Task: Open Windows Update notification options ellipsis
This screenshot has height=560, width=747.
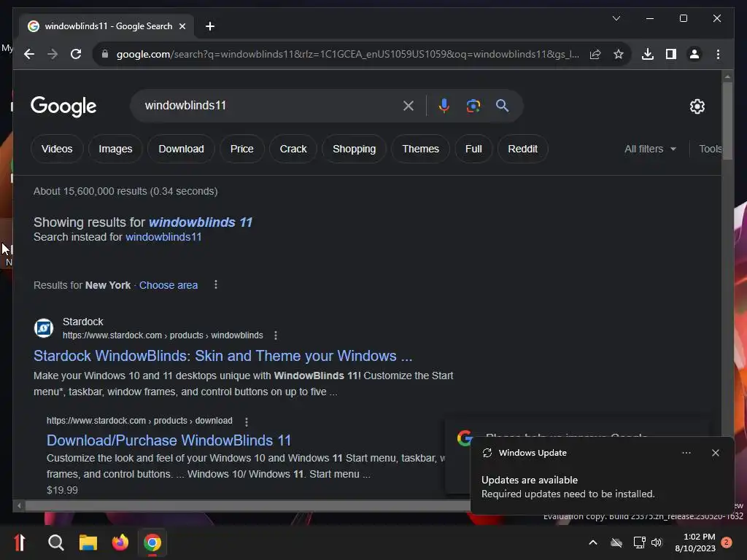Action: click(686, 453)
